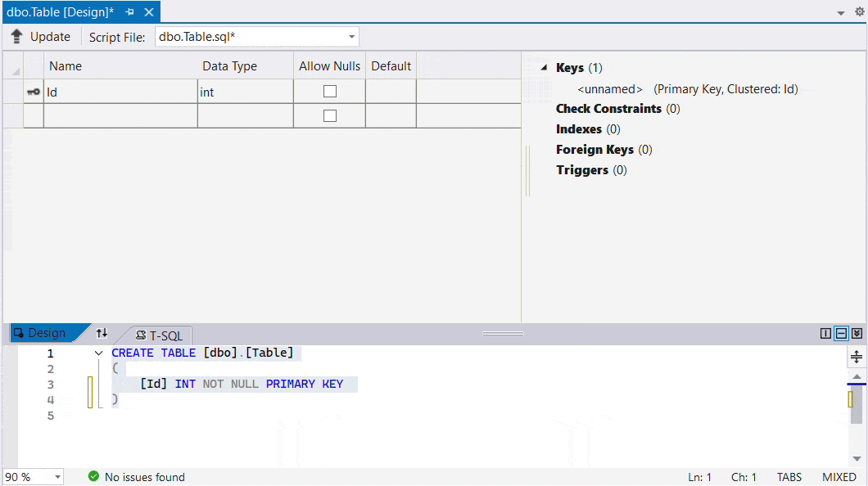
Task: Enable Allow Nulls for the Id column
Action: click(x=329, y=91)
